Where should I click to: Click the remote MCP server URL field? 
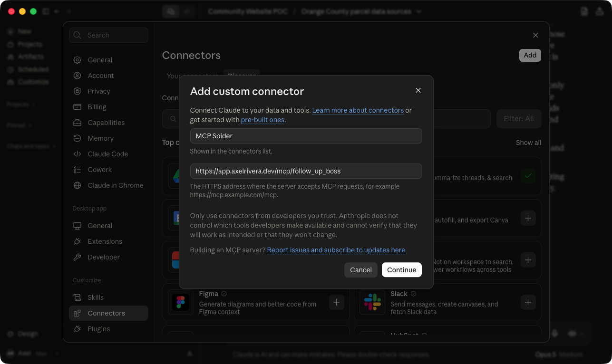306,171
